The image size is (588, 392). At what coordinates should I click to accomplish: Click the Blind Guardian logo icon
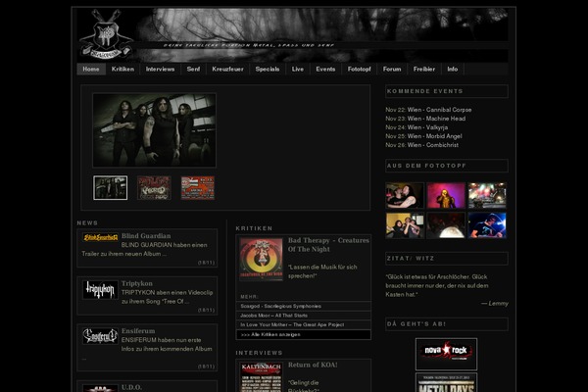click(101, 237)
